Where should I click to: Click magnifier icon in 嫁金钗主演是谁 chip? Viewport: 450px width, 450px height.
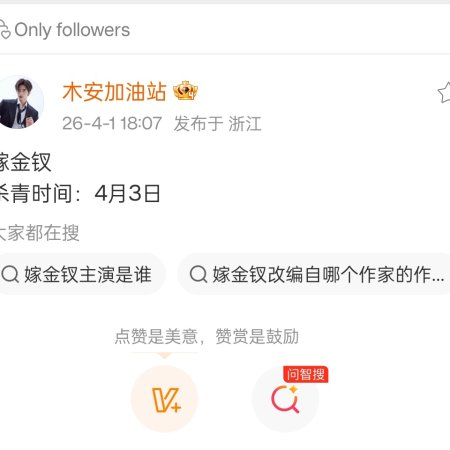[x=10, y=274]
